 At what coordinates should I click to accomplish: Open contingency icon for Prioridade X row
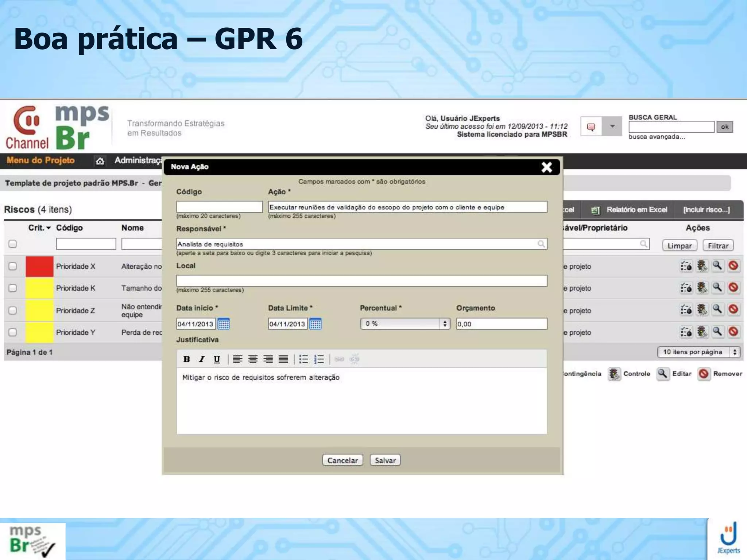point(686,266)
